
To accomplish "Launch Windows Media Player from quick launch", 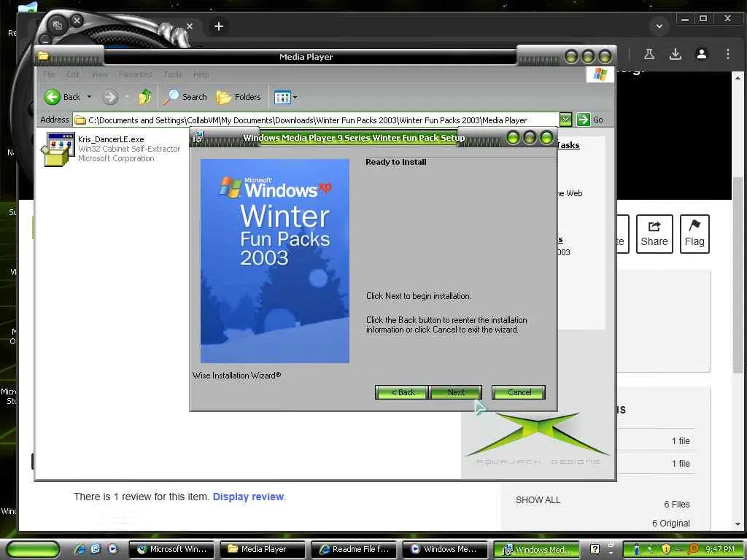I will coord(112,549).
